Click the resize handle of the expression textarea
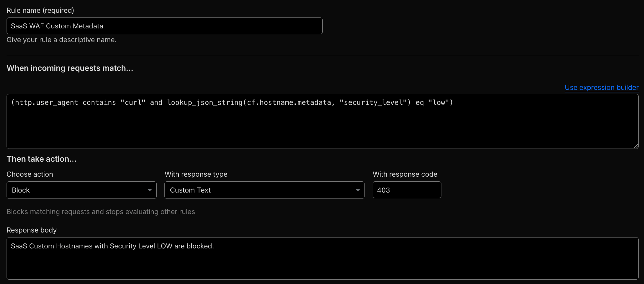Viewport: 644px width, 284px height. pyautogui.click(x=636, y=146)
